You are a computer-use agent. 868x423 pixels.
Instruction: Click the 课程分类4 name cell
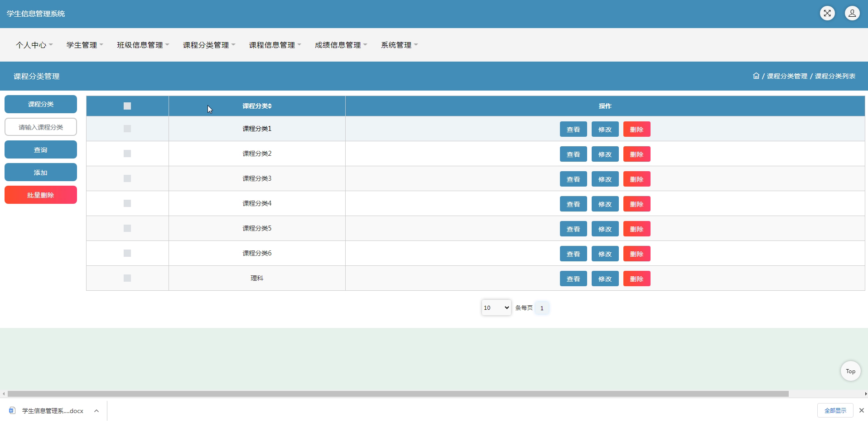[x=257, y=203]
